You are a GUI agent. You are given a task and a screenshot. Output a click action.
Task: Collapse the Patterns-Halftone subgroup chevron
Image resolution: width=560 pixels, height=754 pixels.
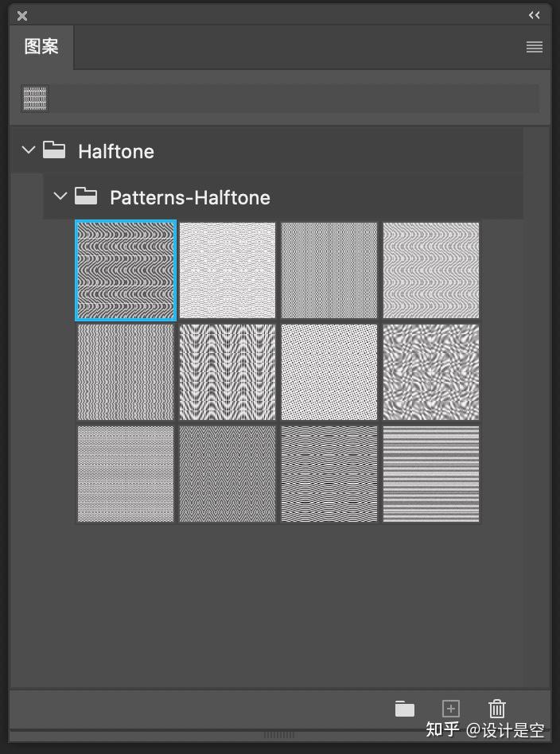pyautogui.click(x=60, y=196)
